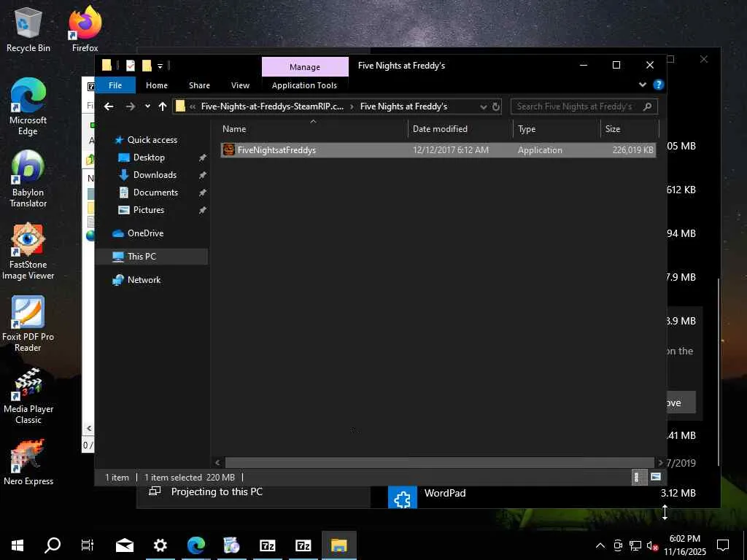Image resolution: width=747 pixels, height=560 pixels.
Task: Open the Application Tools tab
Action: coord(304,85)
